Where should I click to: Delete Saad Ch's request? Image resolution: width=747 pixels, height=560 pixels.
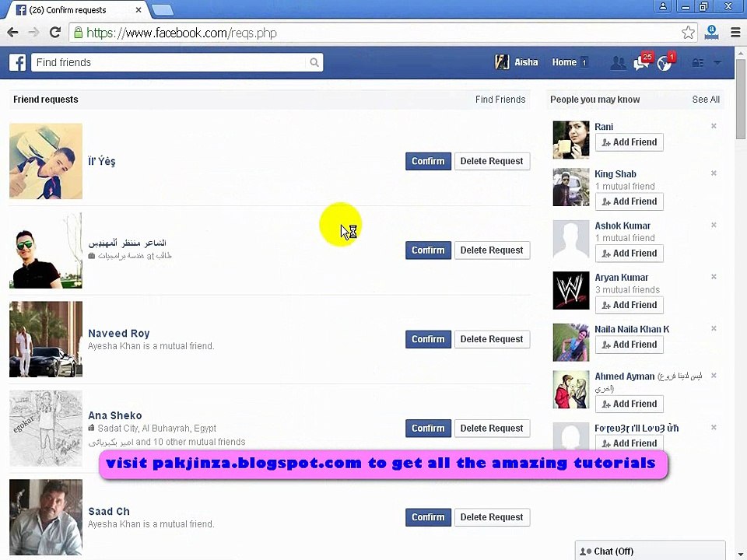pyautogui.click(x=492, y=518)
